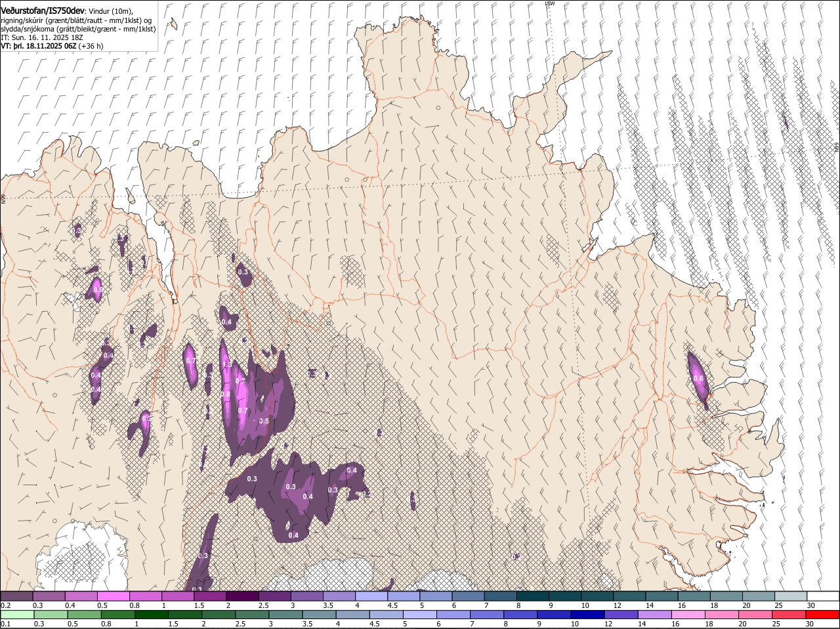Viewport: 840px width, 629px height.
Task: Pick the white 30 snow scale swatch
Action: click(x=823, y=596)
